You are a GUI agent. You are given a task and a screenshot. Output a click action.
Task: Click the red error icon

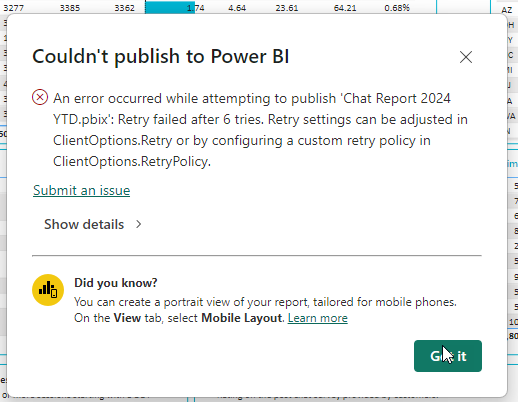40,97
